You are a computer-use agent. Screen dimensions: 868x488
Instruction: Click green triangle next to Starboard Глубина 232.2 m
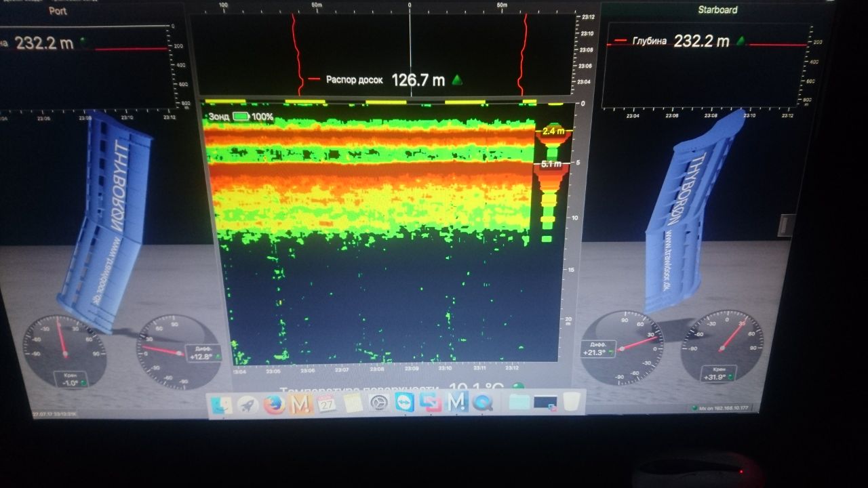pos(741,41)
